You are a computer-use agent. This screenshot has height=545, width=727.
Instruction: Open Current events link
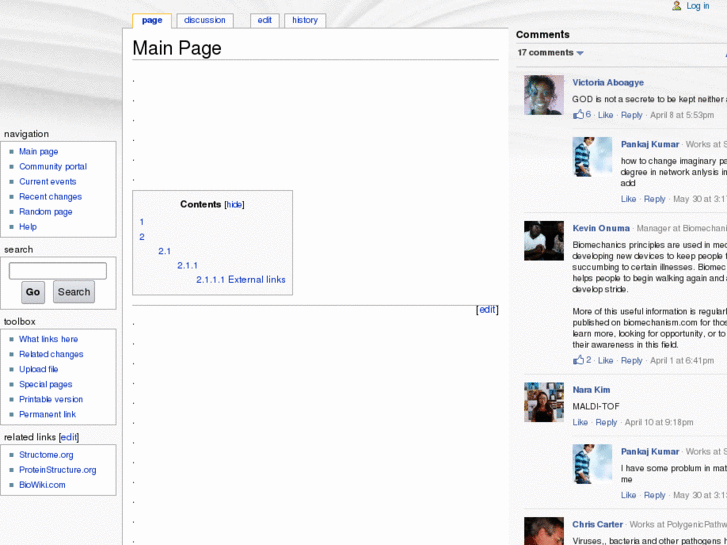point(47,182)
